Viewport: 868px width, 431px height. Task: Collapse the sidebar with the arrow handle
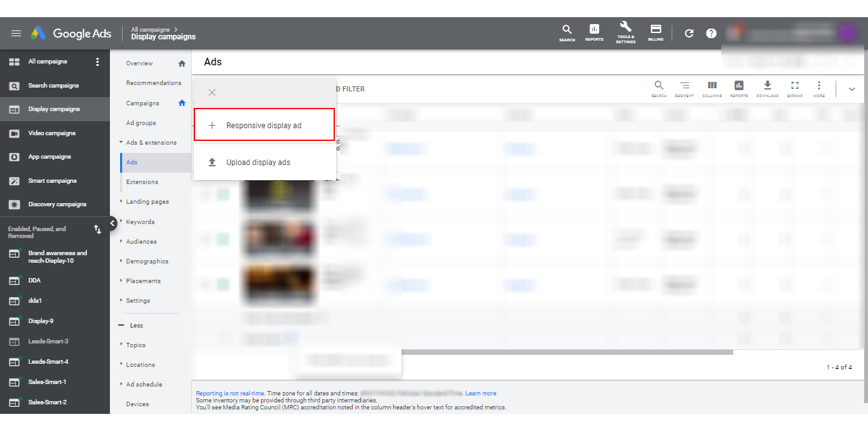pos(112,223)
